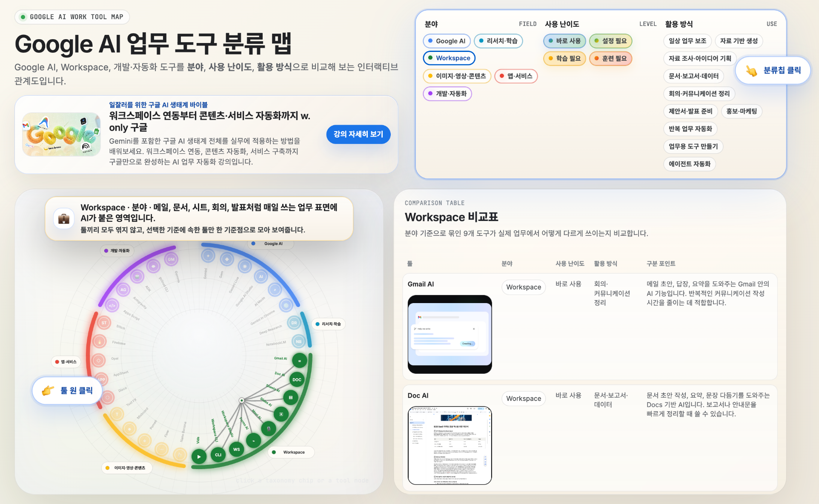Select the Gemini Live node

pos(245,266)
